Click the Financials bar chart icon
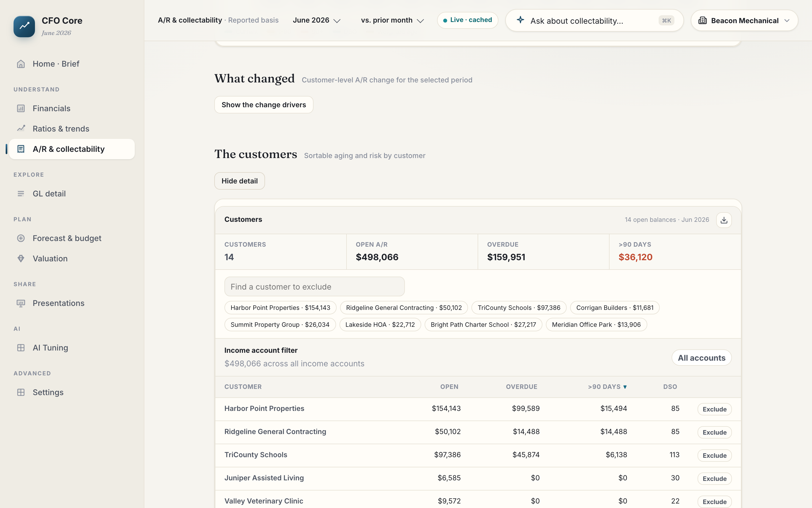This screenshot has height=508, width=812. point(21,109)
